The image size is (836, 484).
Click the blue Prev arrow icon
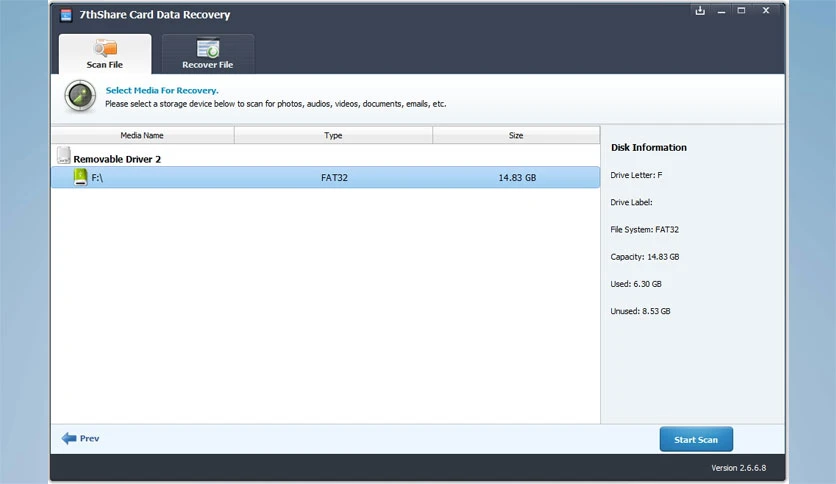pos(69,438)
